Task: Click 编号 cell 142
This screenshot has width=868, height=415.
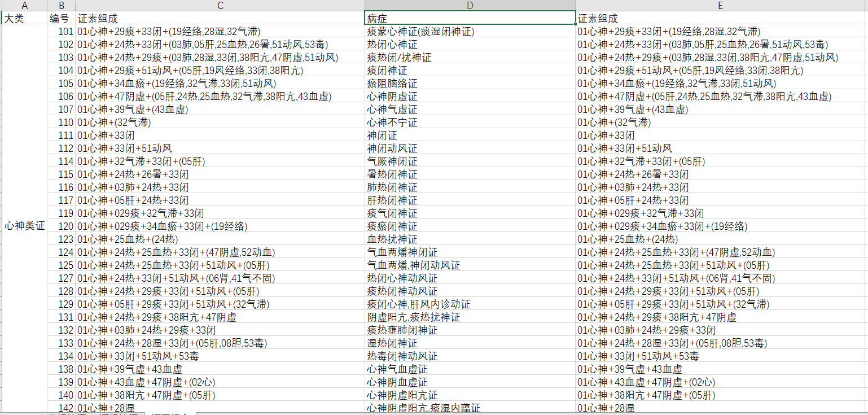Action: click(62, 408)
